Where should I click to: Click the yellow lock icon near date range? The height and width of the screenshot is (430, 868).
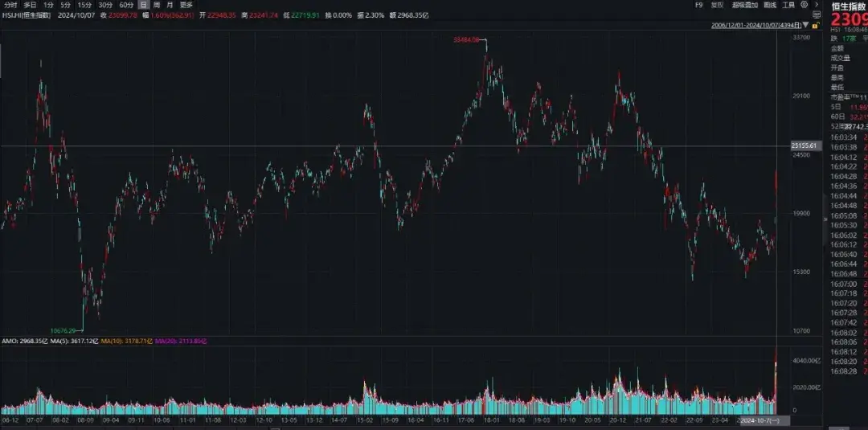click(x=813, y=25)
